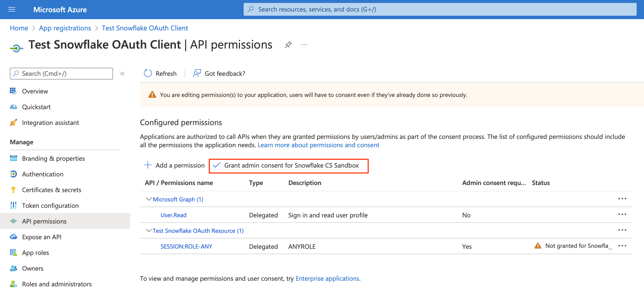Collapse the left sidebar with double chevron

coord(122,73)
